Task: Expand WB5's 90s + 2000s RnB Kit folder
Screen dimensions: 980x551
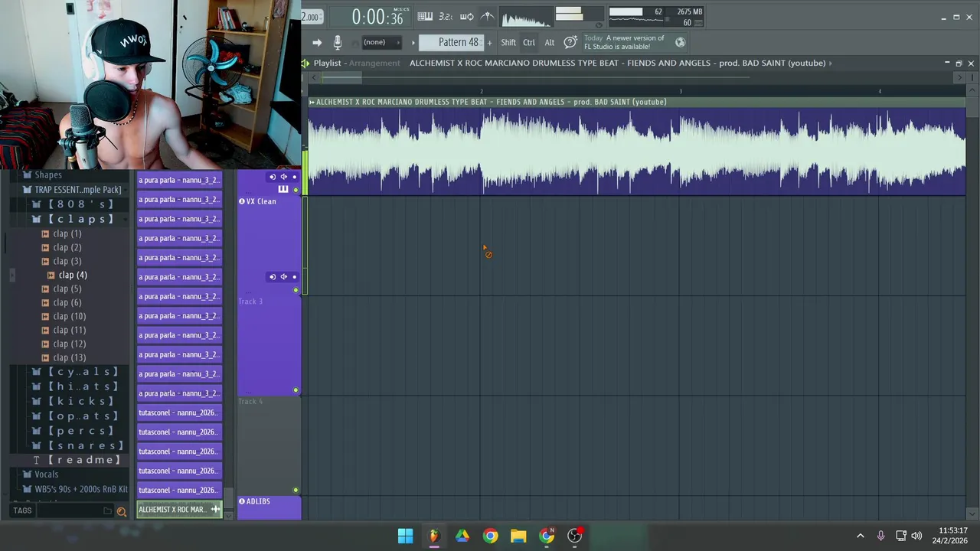Action: click(x=75, y=489)
